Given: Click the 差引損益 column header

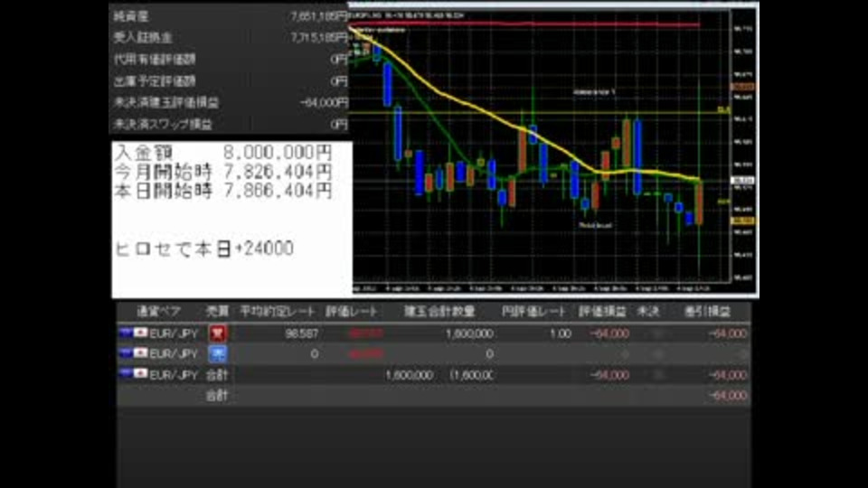Looking at the screenshot, I should (x=707, y=312).
